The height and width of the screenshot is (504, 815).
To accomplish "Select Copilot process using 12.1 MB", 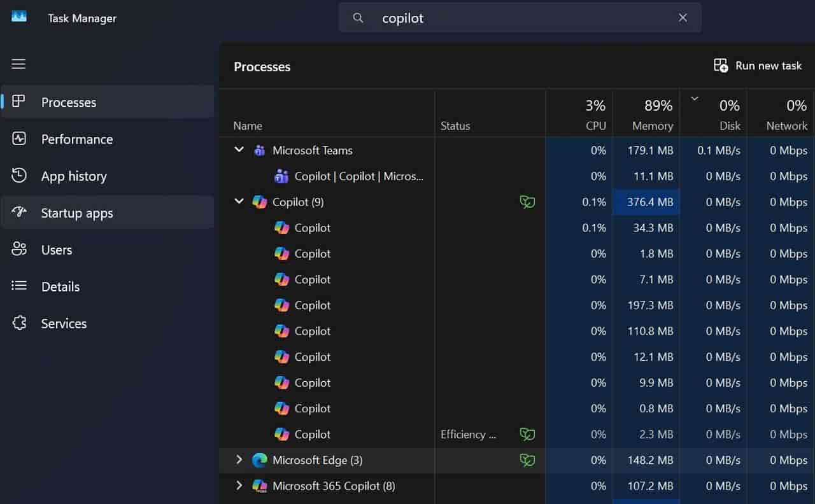I will click(517, 357).
